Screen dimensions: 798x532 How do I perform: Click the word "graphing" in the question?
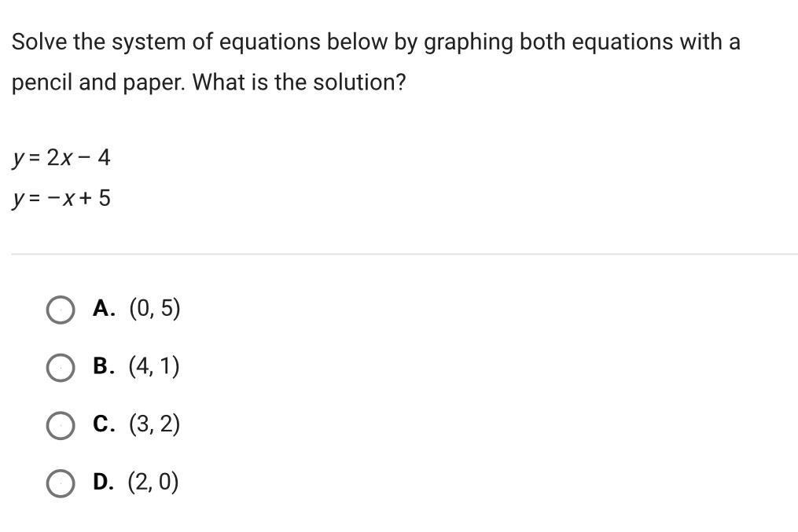[x=469, y=42]
